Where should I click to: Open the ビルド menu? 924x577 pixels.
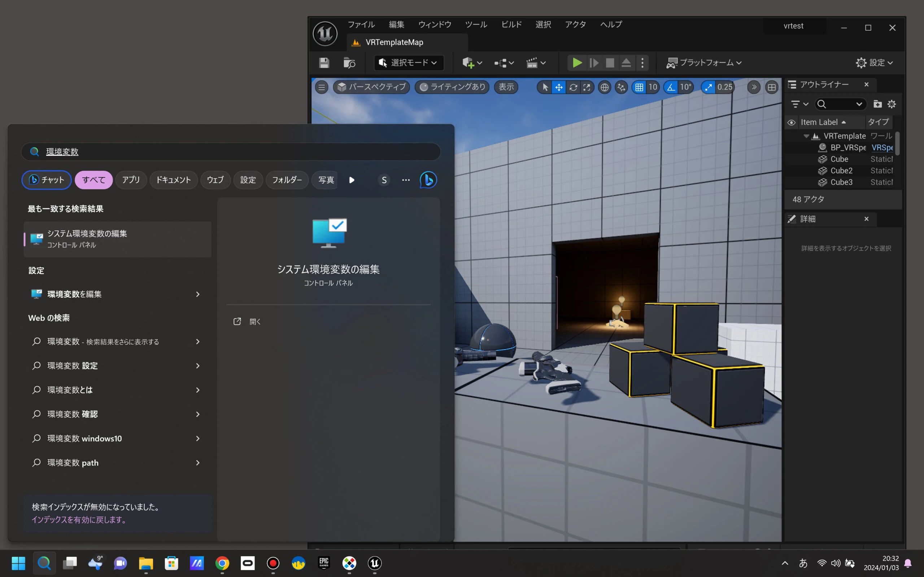511,25
